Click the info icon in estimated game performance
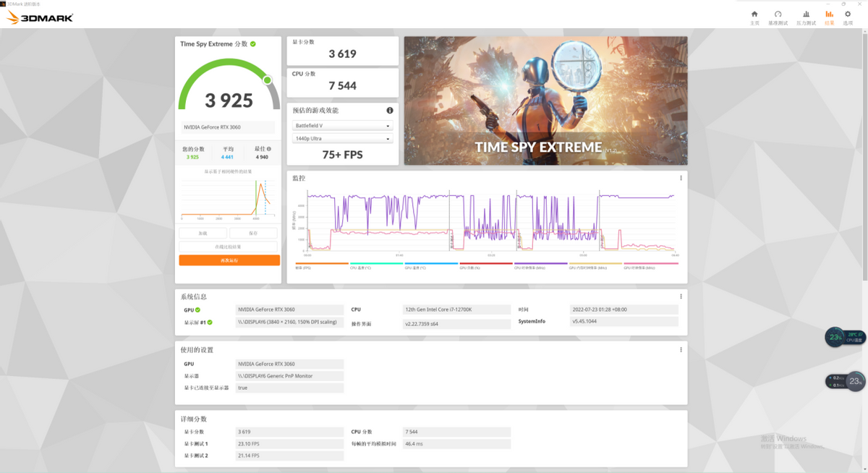 click(x=390, y=111)
